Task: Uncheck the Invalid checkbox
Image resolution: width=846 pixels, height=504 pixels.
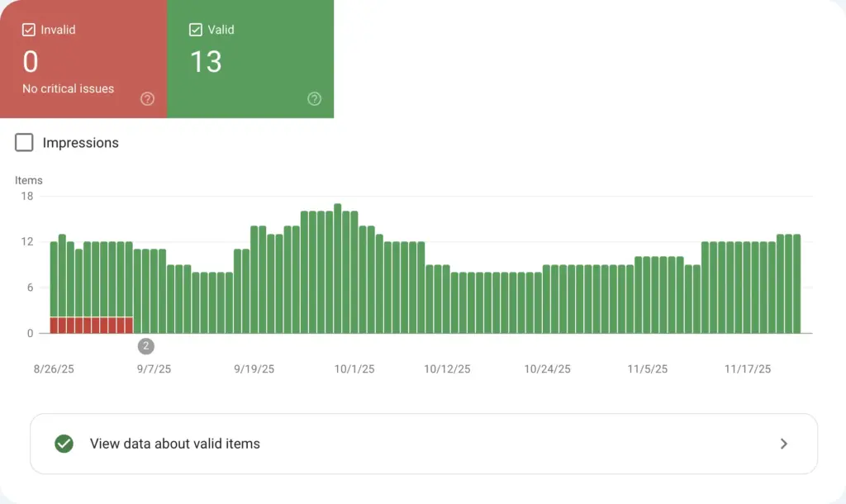Action: click(x=29, y=30)
